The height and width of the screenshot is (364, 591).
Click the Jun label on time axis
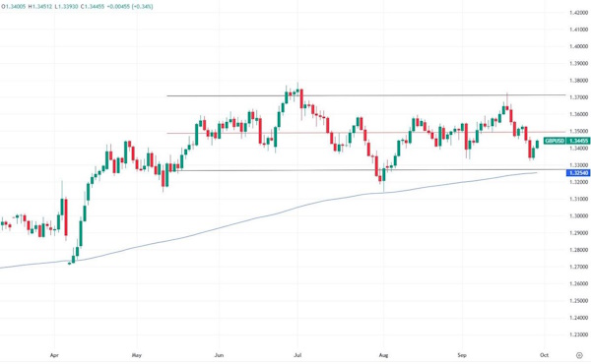(x=219, y=355)
